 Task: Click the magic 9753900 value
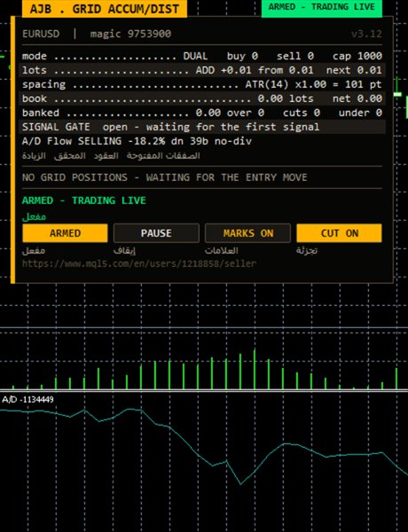click(x=130, y=34)
